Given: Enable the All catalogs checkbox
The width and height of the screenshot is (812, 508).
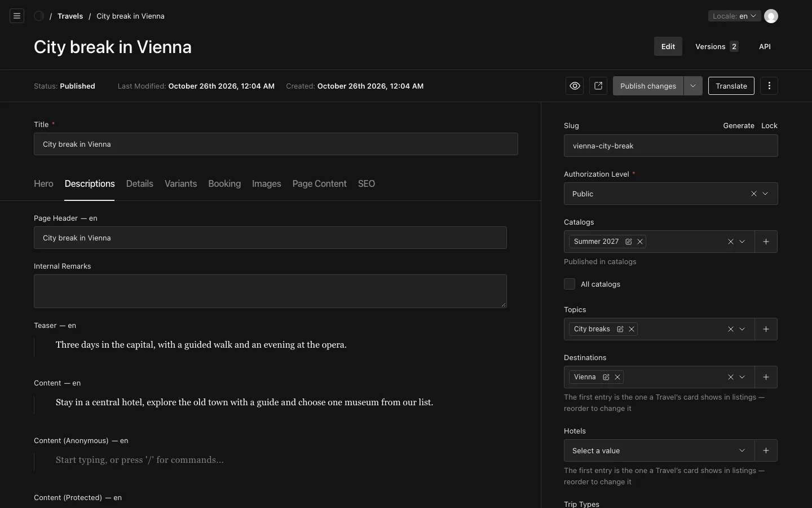Looking at the screenshot, I should (570, 284).
